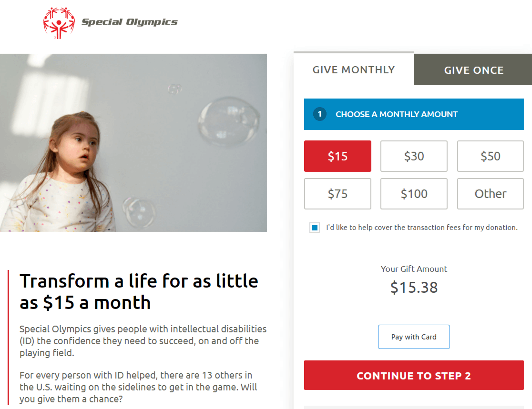
Task: Click the transaction fees label text
Action: [421, 228]
